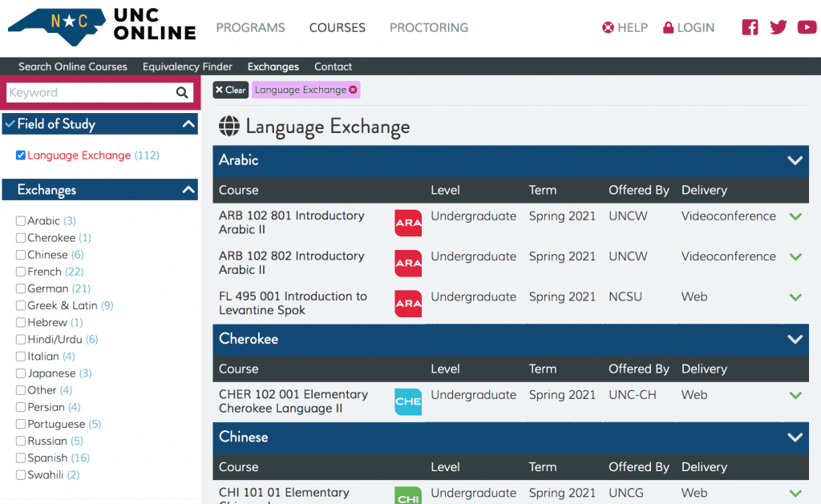Check the Arabic exchange filter
The image size is (821, 504).
20,221
